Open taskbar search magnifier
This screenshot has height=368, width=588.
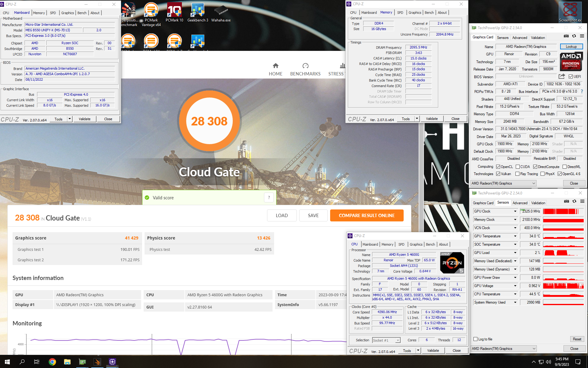pos(22,362)
